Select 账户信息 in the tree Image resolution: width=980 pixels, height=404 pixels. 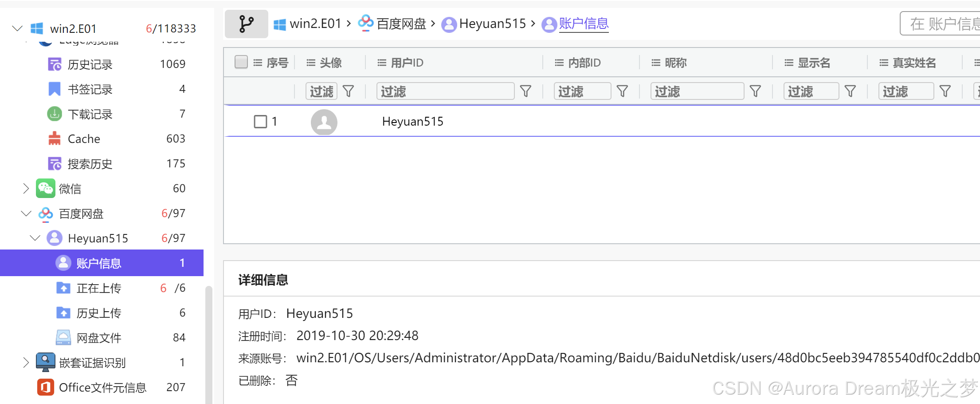(x=102, y=263)
